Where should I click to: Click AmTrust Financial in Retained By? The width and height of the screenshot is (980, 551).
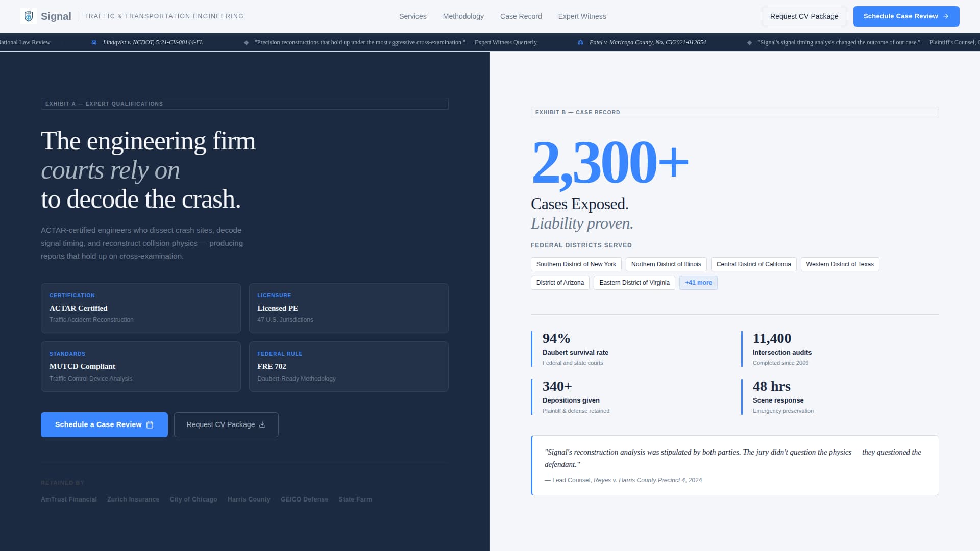[x=69, y=499]
